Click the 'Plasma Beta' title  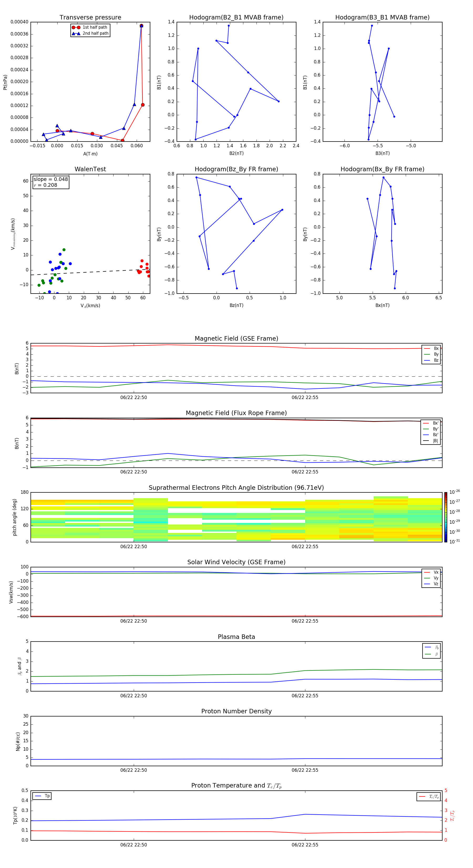[x=236, y=637]
